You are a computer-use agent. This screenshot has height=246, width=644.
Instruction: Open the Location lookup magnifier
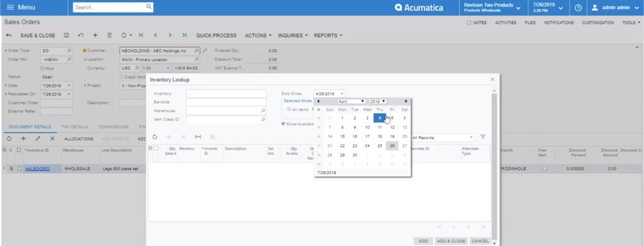197,60
